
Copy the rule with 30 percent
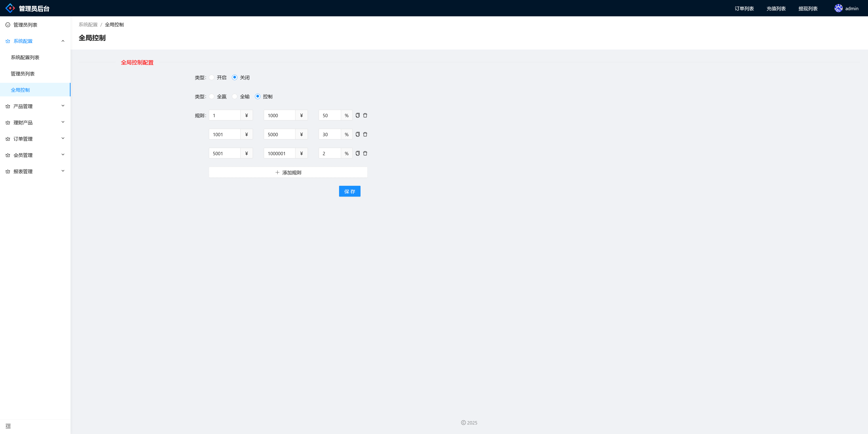tap(358, 134)
